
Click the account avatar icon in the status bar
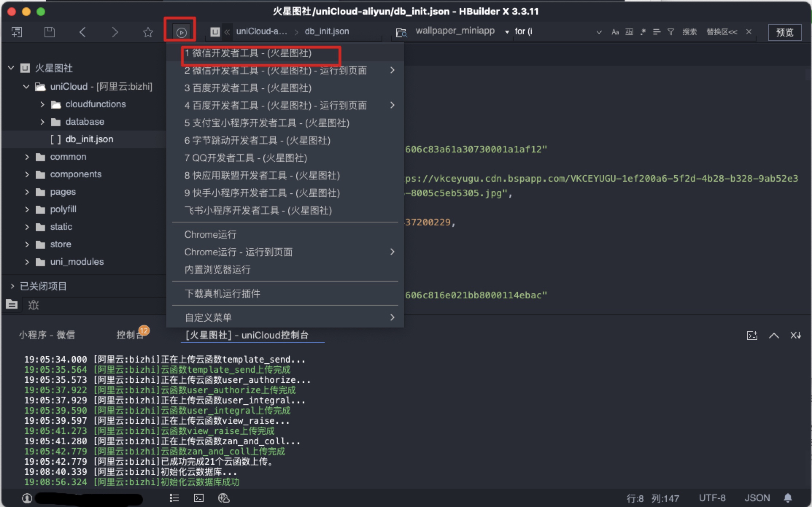pyautogui.click(x=27, y=498)
